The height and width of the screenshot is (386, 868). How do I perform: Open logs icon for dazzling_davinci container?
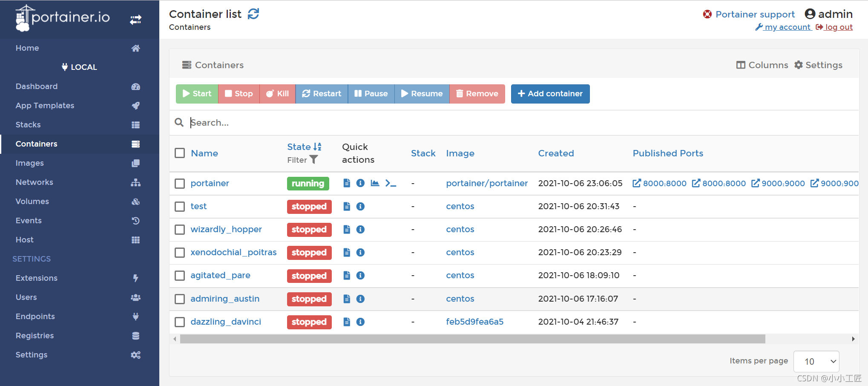click(x=347, y=322)
